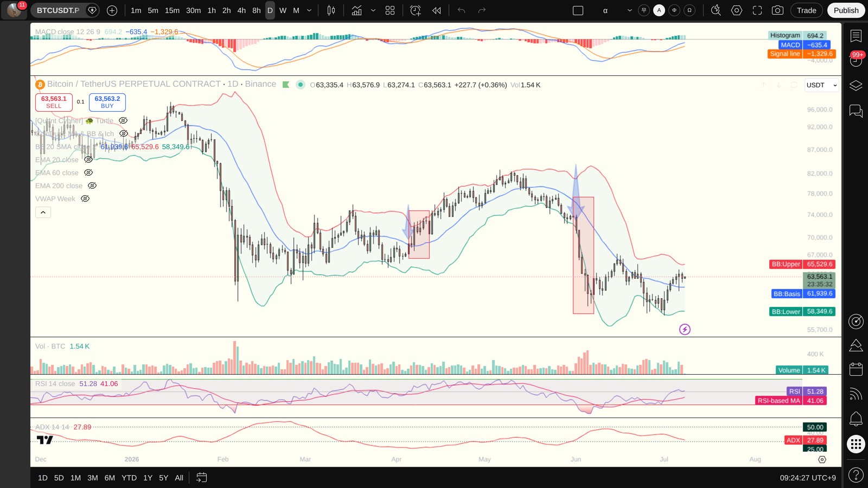Open the layout templates grid icon
This screenshot has height=488, width=868.
pos(390,10)
